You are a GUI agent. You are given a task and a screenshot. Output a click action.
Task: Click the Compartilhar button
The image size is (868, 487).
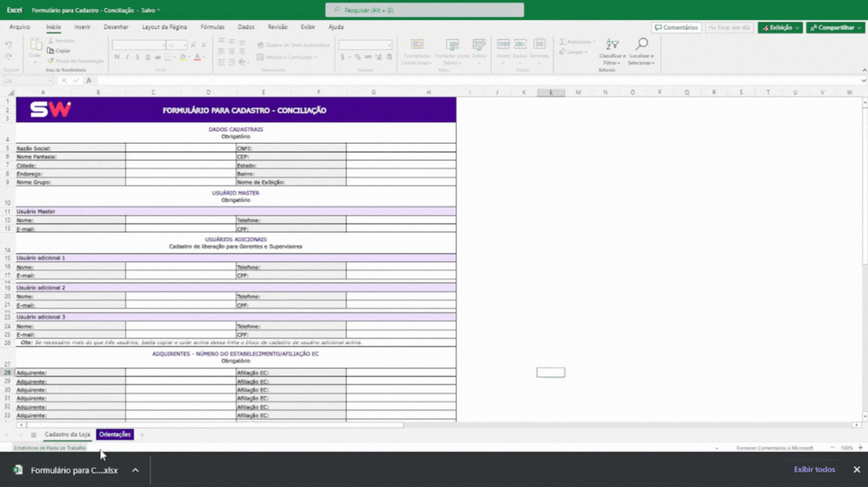tap(835, 27)
